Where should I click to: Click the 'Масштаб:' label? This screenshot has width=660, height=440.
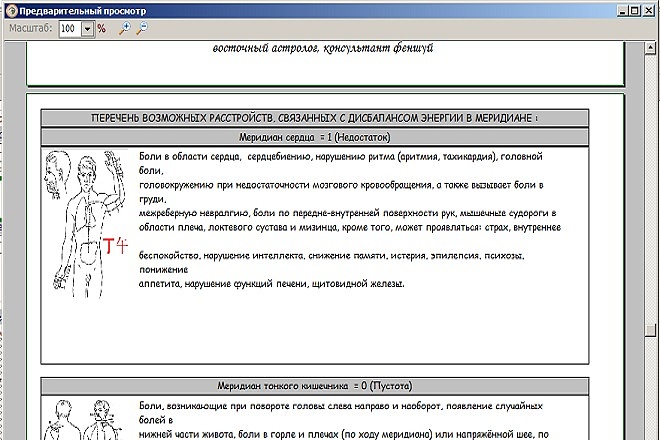coord(30,29)
